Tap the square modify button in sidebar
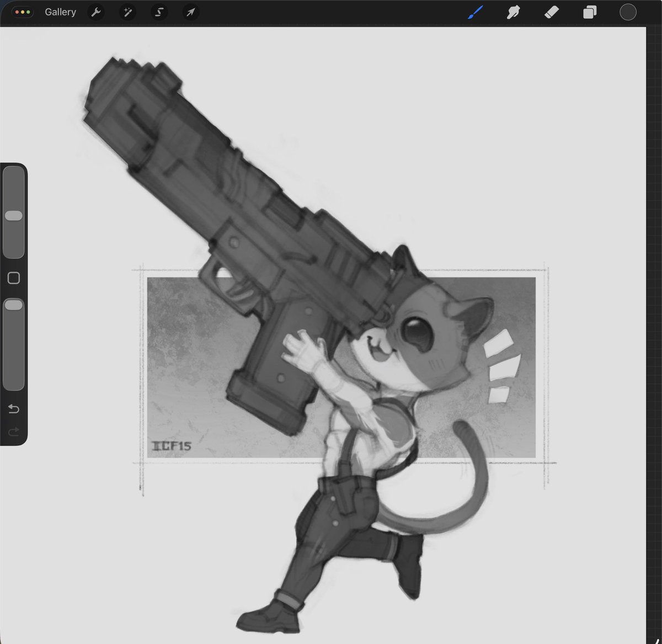The width and height of the screenshot is (662, 644). tap(14, 278)
